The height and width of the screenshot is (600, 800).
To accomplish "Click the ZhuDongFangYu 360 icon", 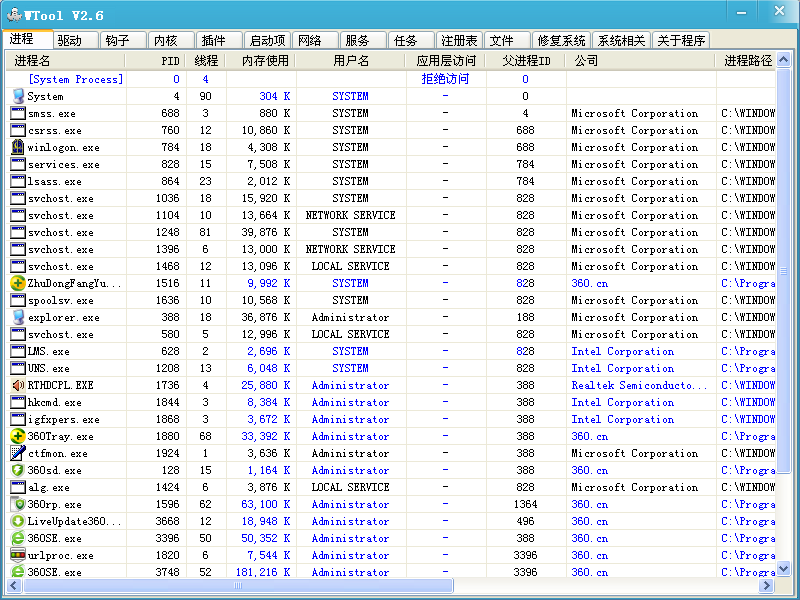I will (18, 283).
